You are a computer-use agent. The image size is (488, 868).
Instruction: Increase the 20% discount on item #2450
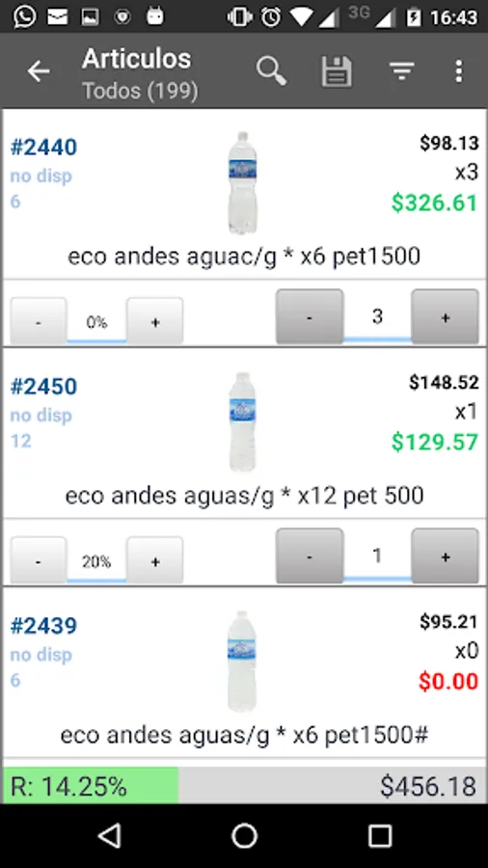tap(155, 560)
